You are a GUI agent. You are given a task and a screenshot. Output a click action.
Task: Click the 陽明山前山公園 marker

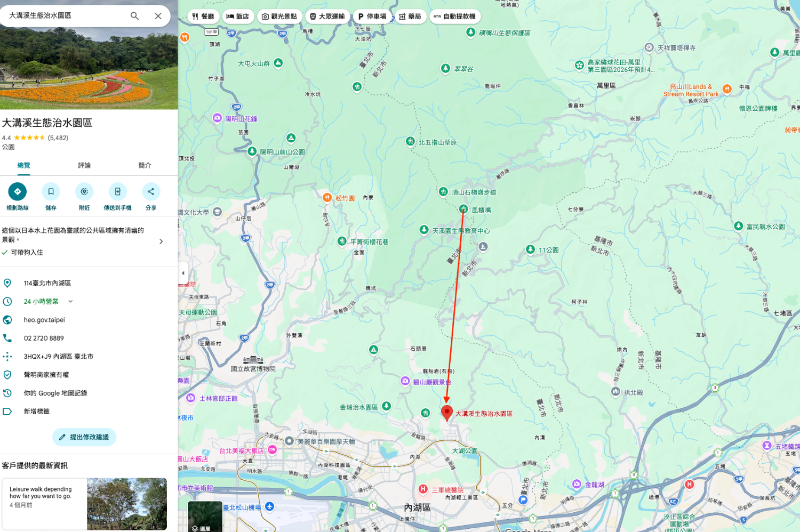252,151
